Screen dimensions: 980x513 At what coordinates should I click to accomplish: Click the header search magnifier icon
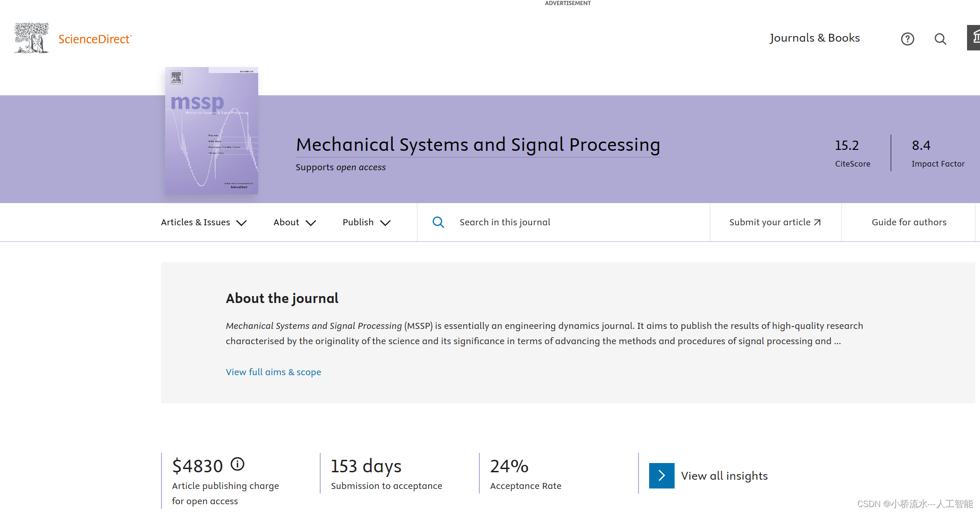[940, 39]
